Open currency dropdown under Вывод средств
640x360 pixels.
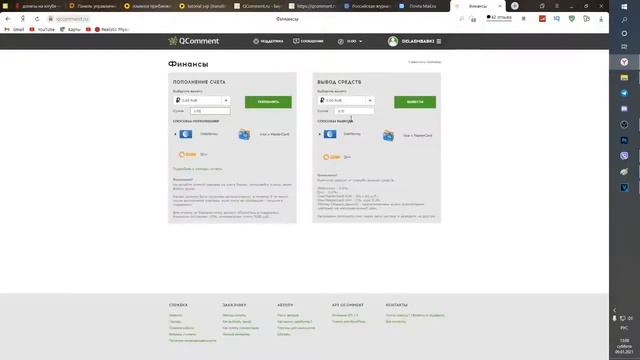tap(346, 100)
